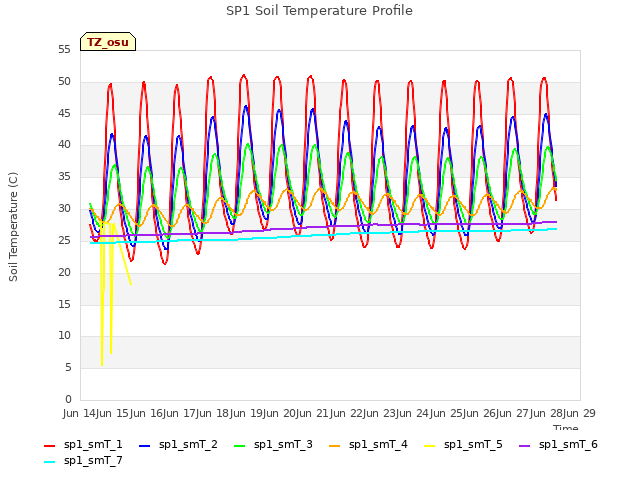Select the sp1_smT_7 legend label

pos(93,461)
